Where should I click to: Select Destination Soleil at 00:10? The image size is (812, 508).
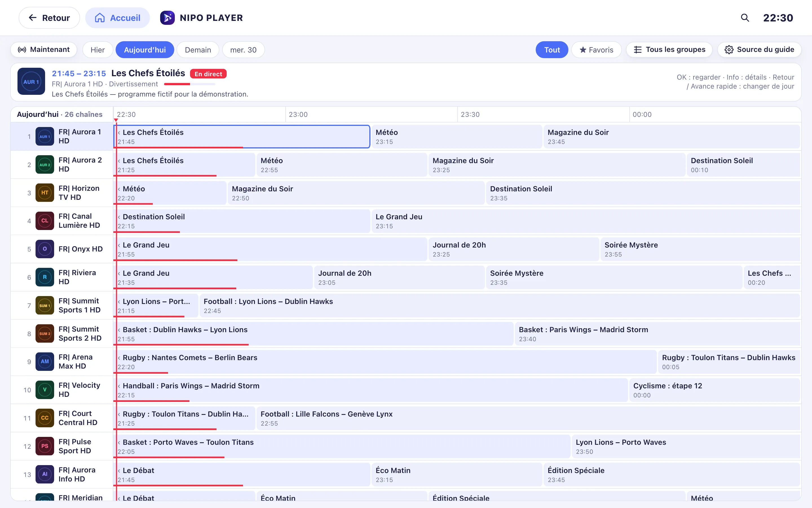(x=743, y=165)
